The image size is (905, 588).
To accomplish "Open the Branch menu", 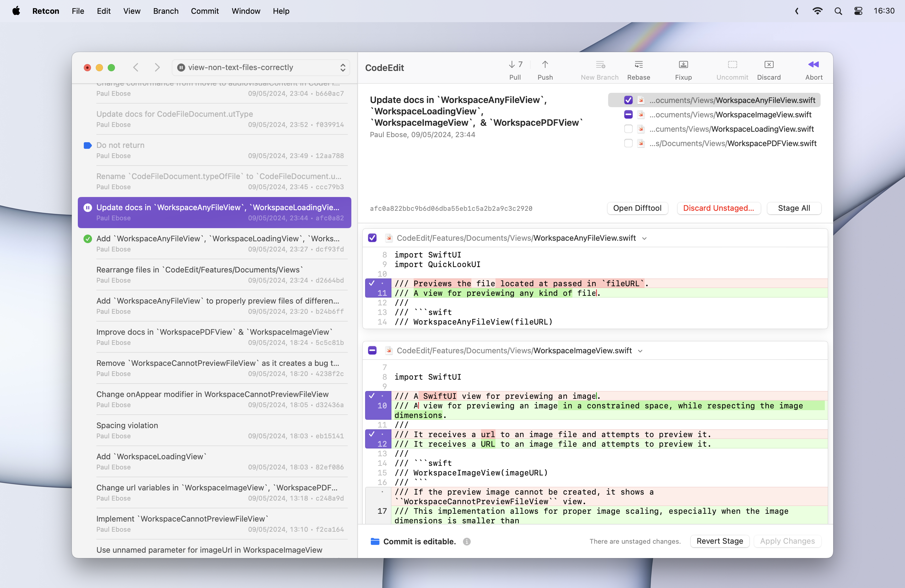I will [x=165, y=11].
